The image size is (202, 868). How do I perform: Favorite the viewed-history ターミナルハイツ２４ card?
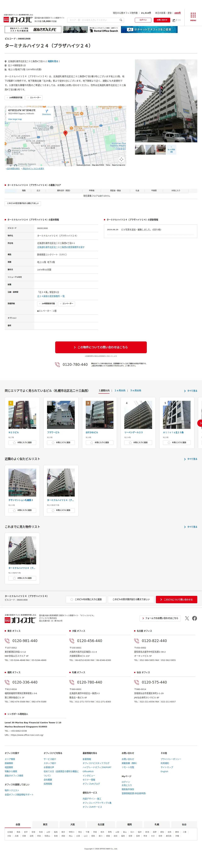point(22,578)
